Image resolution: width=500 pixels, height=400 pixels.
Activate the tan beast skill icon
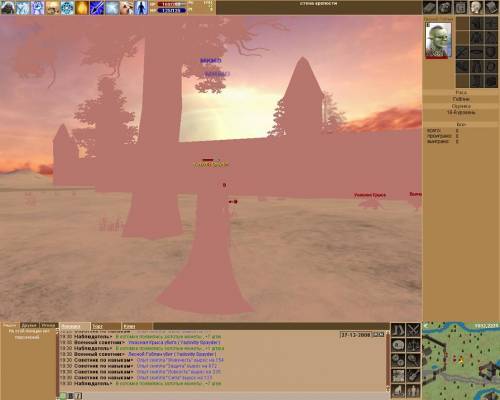pos(126,7)
